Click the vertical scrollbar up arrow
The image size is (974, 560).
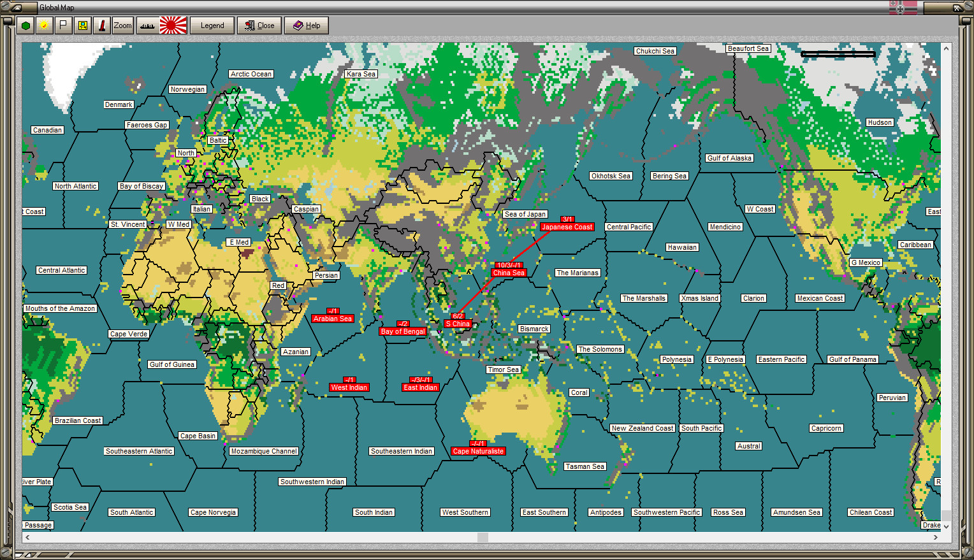[947, 48]
